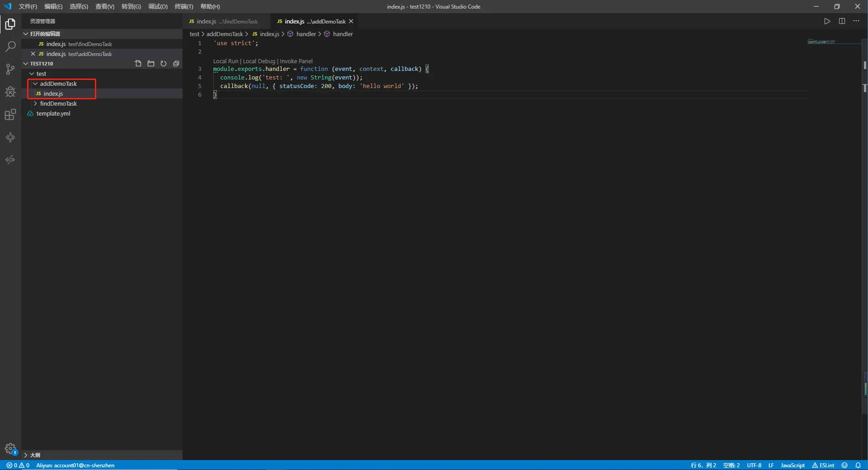
Task: Open the Source Control view
Action: click(x=10, y=69)
